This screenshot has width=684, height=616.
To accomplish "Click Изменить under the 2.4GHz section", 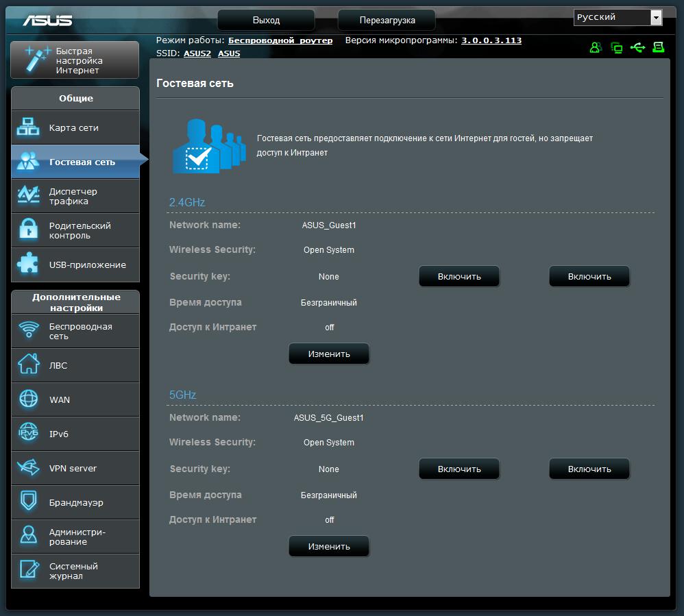I will (x=329, y=354).
